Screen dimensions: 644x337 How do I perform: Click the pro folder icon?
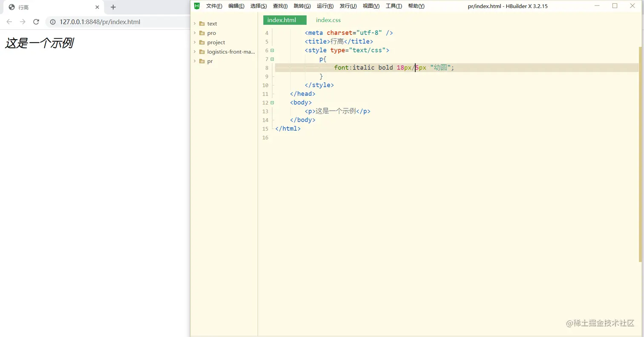(202, 33)
